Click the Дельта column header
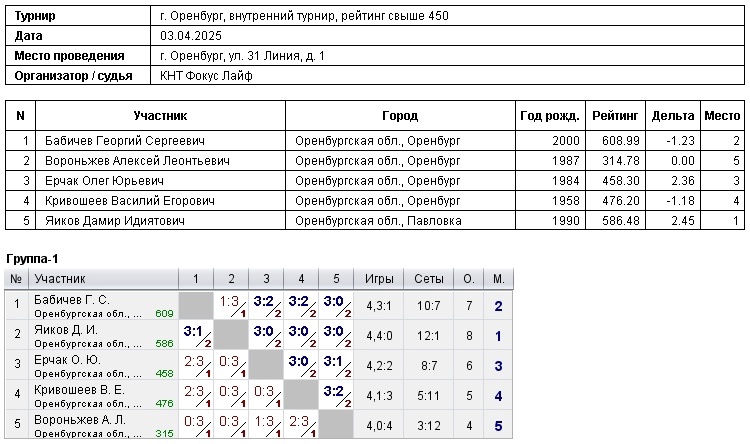 tap(672, 116)
